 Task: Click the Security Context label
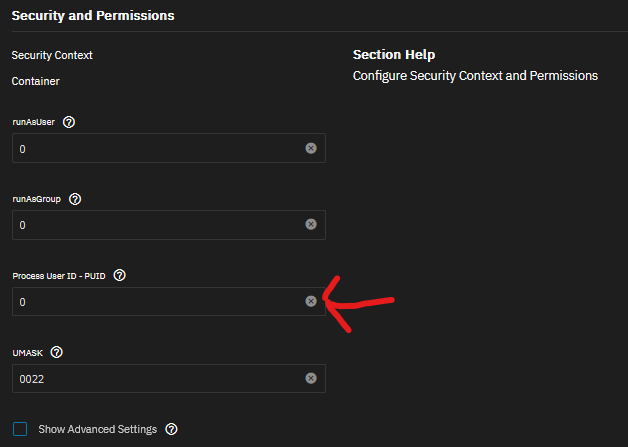pos(52,56)
